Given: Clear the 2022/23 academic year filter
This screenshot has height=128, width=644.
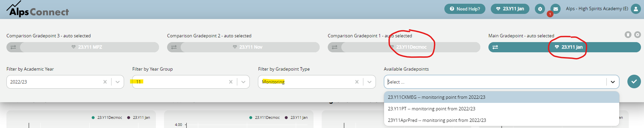Looking at the screenshot, I should (105, 82).
